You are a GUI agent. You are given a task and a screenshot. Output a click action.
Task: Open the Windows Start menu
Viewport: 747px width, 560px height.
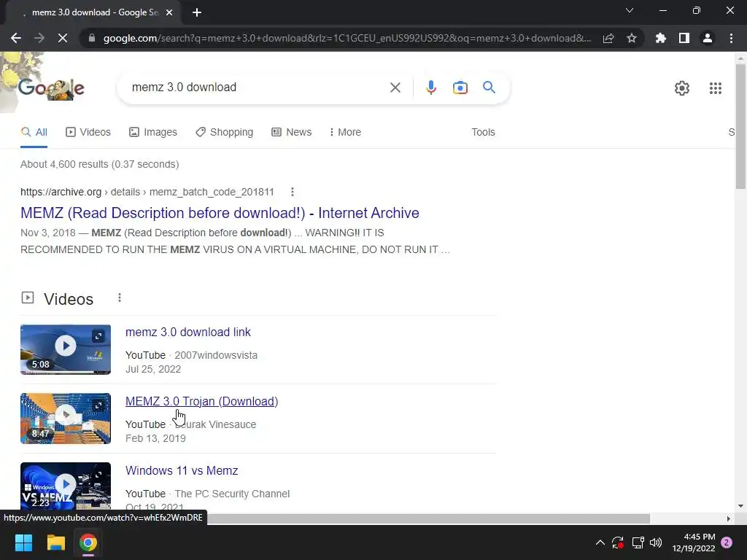click(x=23, y=542)
